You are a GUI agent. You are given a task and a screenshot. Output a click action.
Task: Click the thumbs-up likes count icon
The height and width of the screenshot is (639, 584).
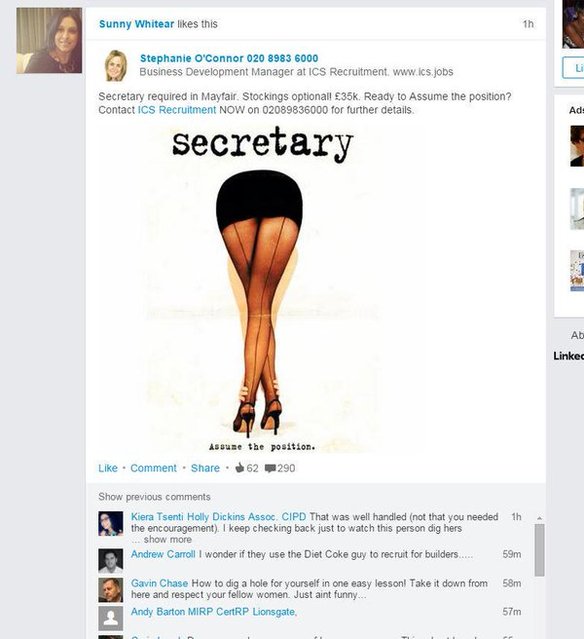coord(240,468)
